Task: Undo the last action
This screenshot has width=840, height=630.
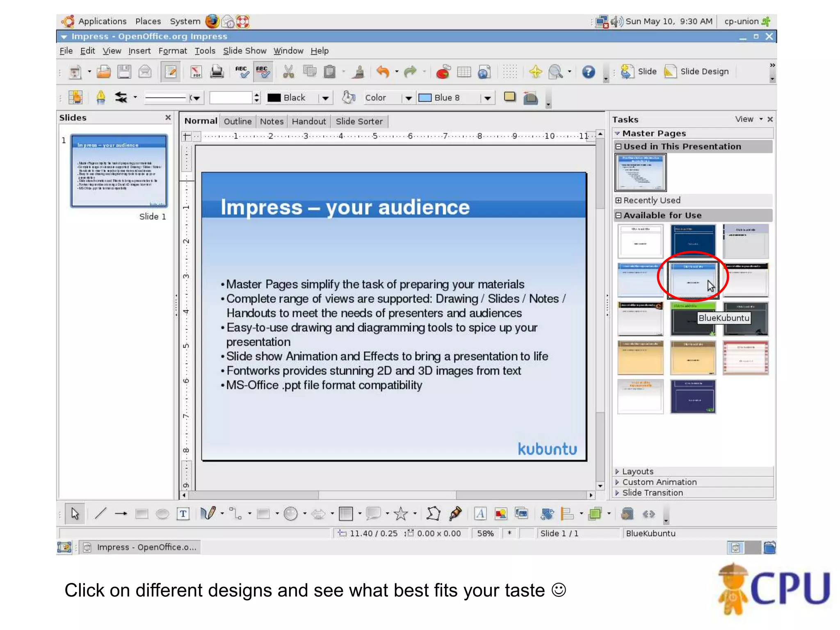Action: [383, 72]
